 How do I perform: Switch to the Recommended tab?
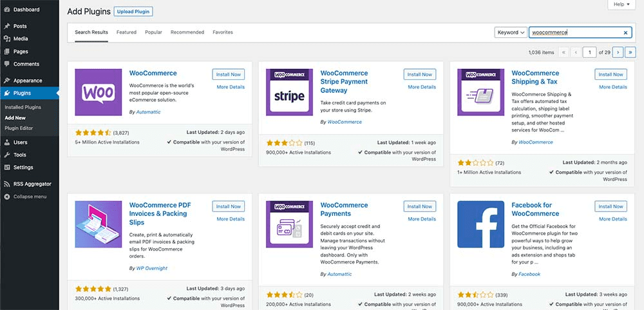tap(187, 32)
